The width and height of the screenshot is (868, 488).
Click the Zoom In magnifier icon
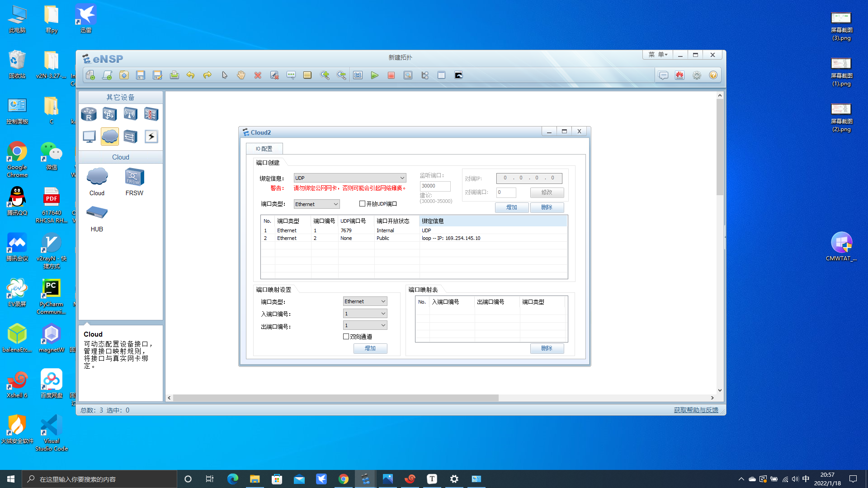325,75
